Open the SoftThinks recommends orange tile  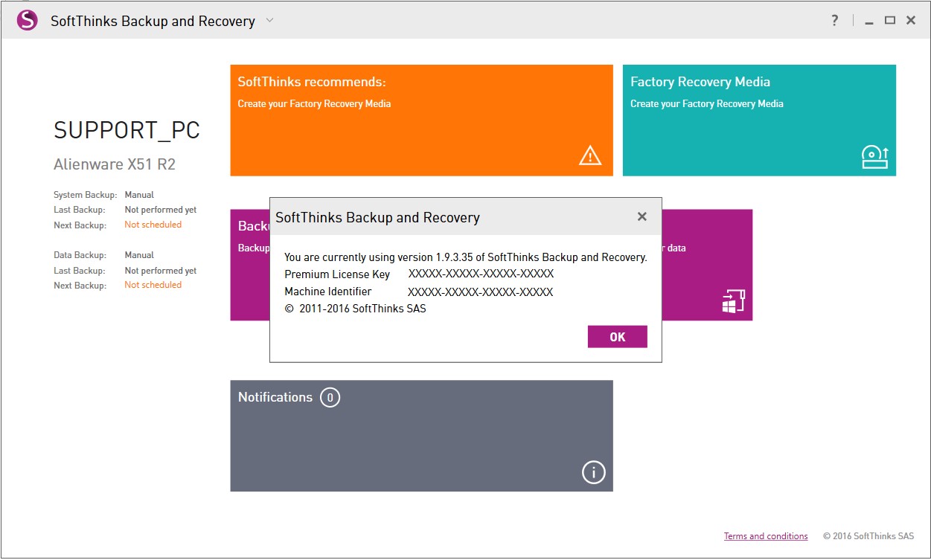coord(421,120)
